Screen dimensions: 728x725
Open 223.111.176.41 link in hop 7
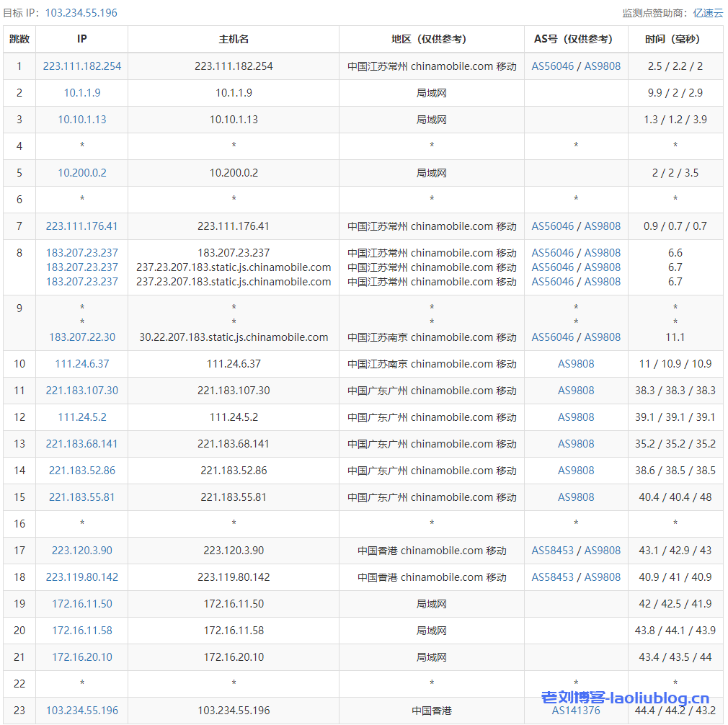pos(81,226)
